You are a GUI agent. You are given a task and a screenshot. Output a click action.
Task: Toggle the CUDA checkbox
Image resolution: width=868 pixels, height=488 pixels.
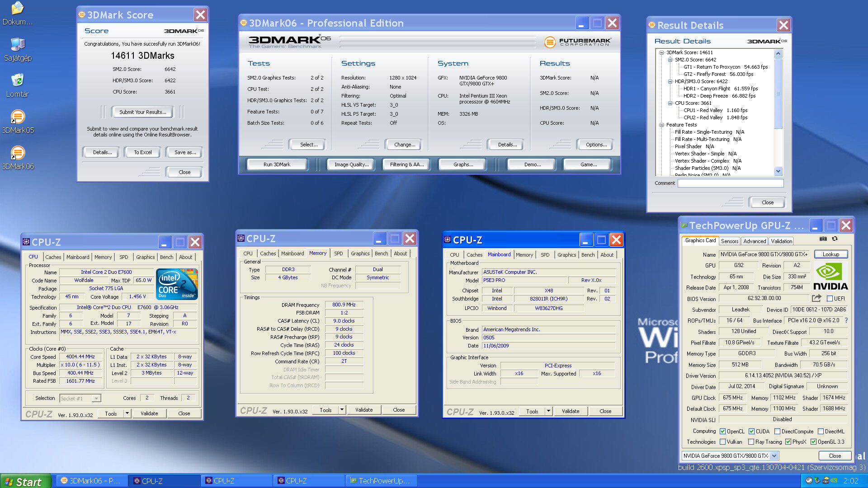tap(751, 432)
